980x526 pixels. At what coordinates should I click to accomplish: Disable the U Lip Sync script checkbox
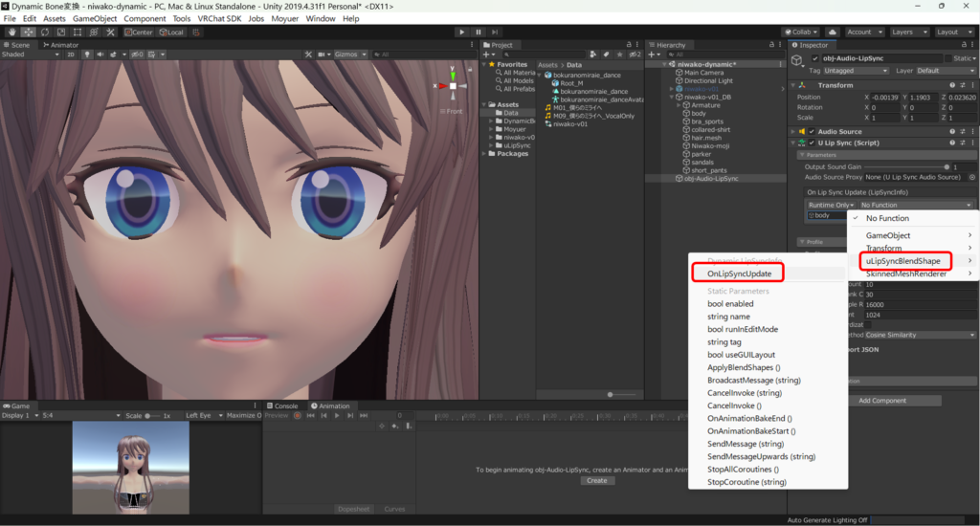[x=813, y=143]
